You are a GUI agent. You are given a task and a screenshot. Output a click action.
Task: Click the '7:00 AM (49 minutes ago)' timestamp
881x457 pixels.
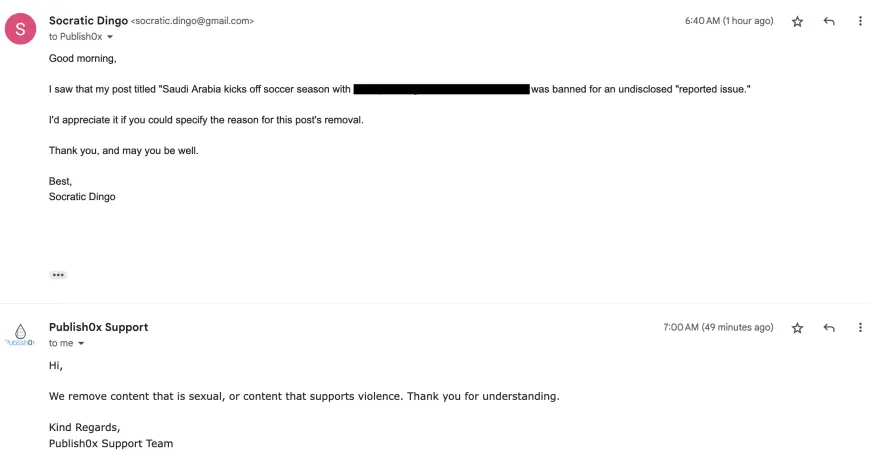(718, 327)
